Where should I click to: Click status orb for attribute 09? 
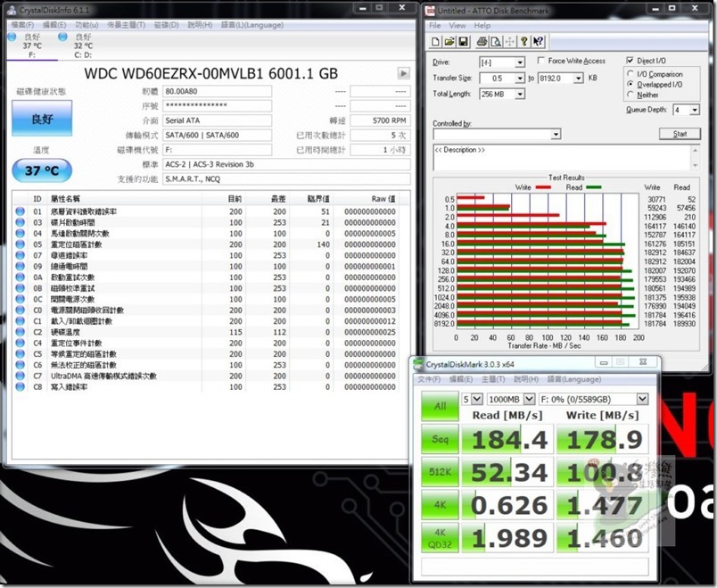coord(21,266)
